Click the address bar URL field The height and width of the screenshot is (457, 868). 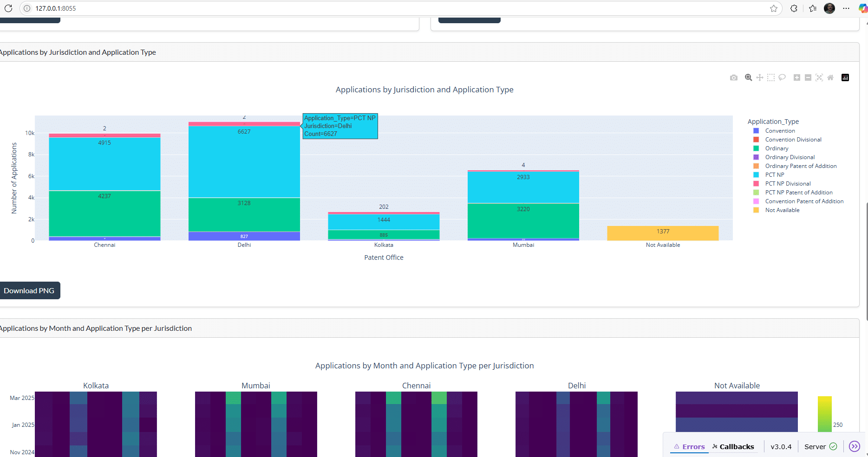click(x=372, y=8)
